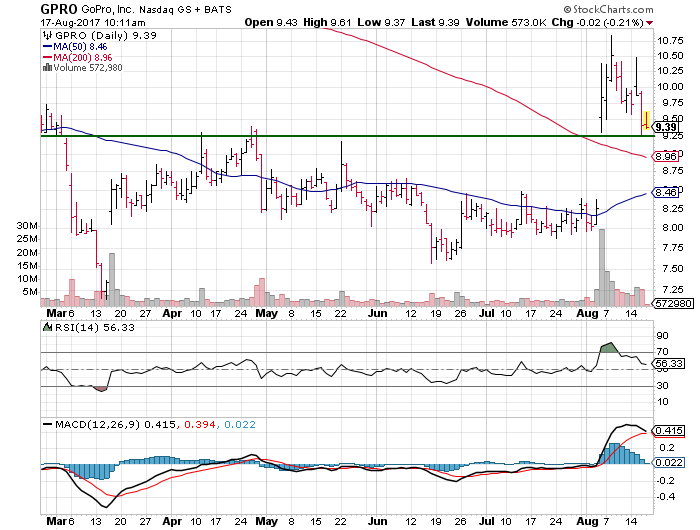The image size is (700, 530).
Task: Click the RSI 56.33 value tag
Action: tap(668, 363)
